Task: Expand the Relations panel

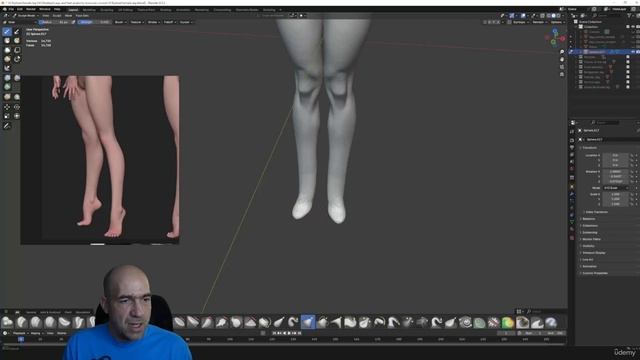Action: point(588,219)
